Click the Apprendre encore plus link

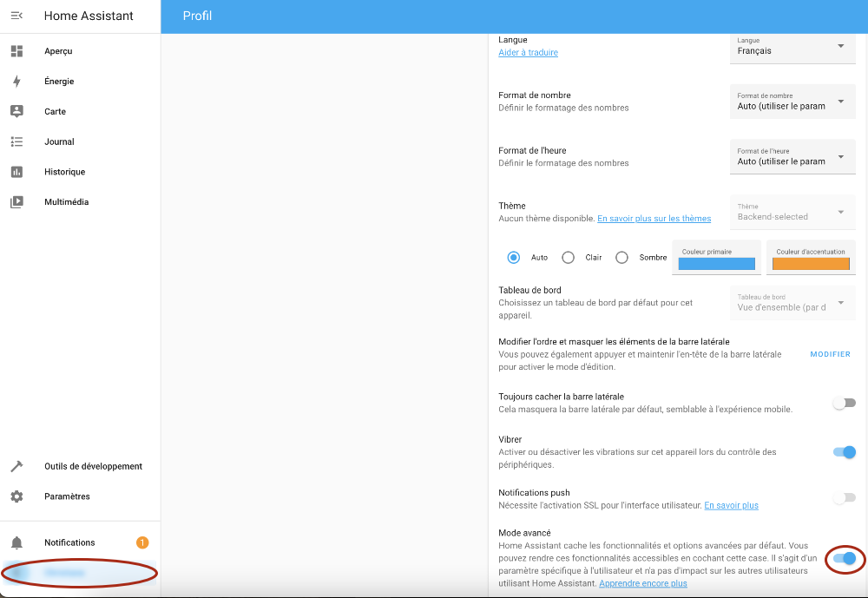[642, 583]
